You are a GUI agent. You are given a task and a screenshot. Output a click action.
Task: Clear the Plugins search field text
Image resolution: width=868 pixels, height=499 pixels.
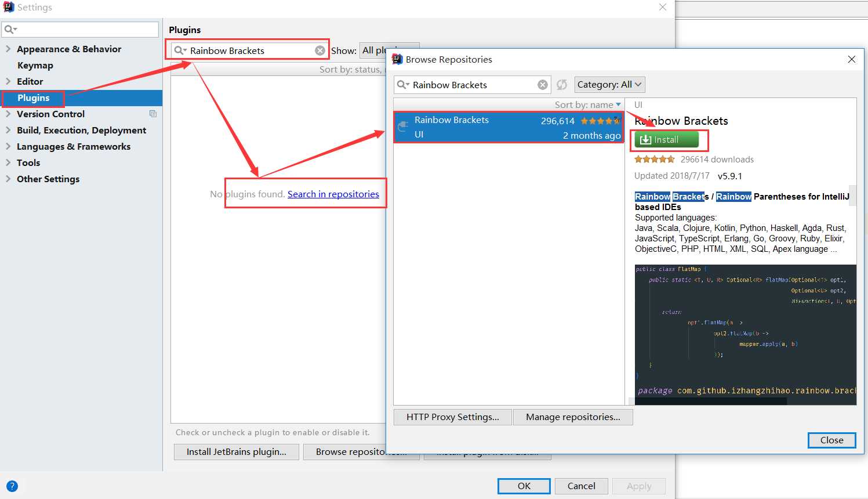click(320, 50)
